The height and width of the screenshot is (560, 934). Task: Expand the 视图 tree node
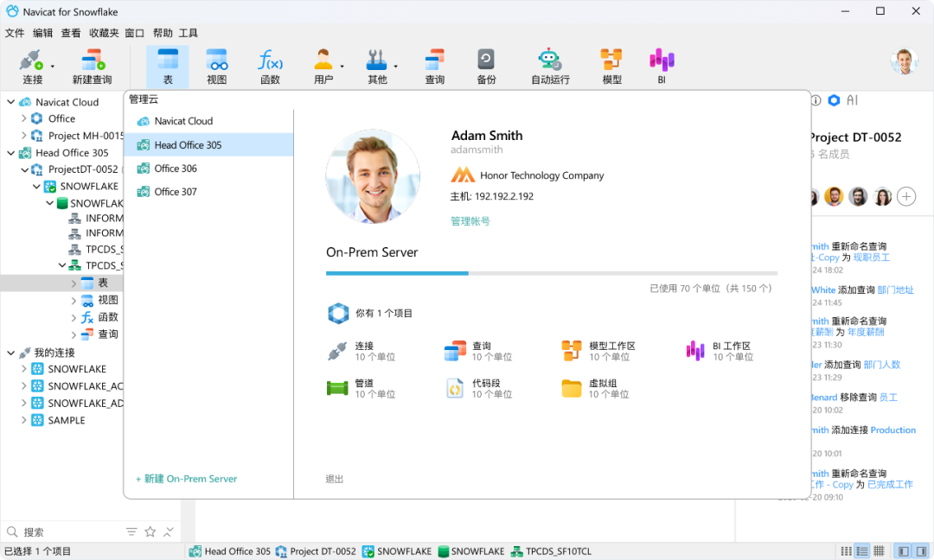[74, 300]
